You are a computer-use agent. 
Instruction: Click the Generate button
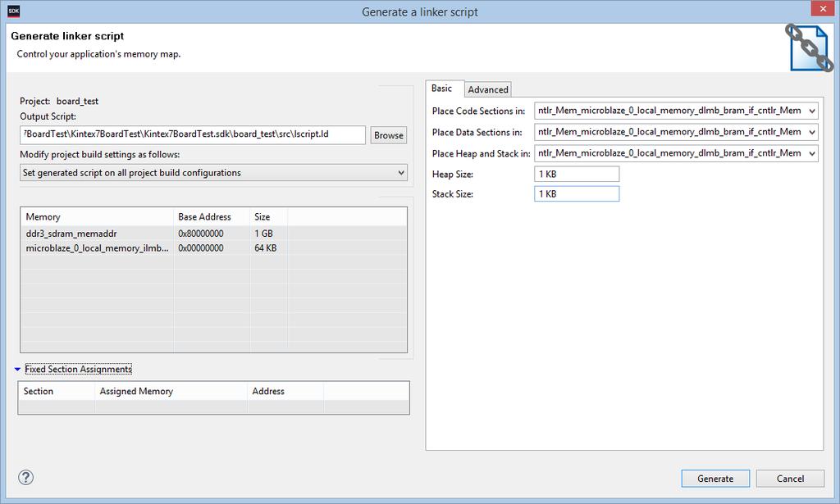point(715,479)
